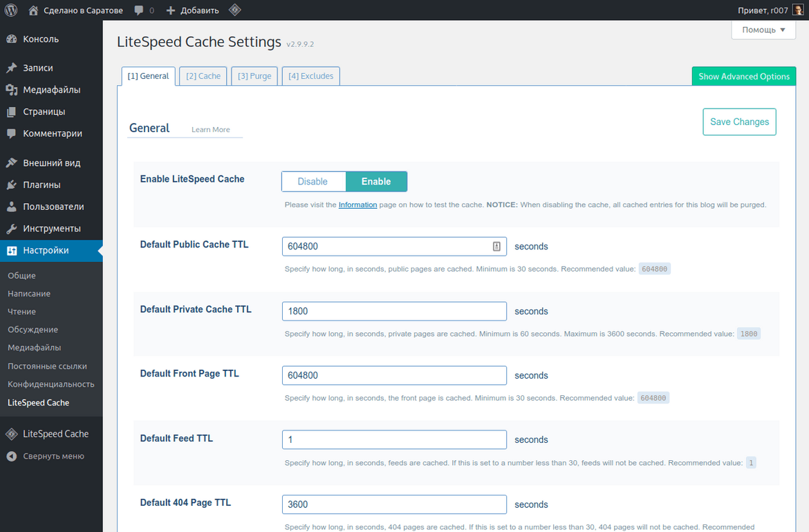Screen dimensions: 809x532
Task: Focus the Default Front Page TTL field
Action: coord(394,375)
